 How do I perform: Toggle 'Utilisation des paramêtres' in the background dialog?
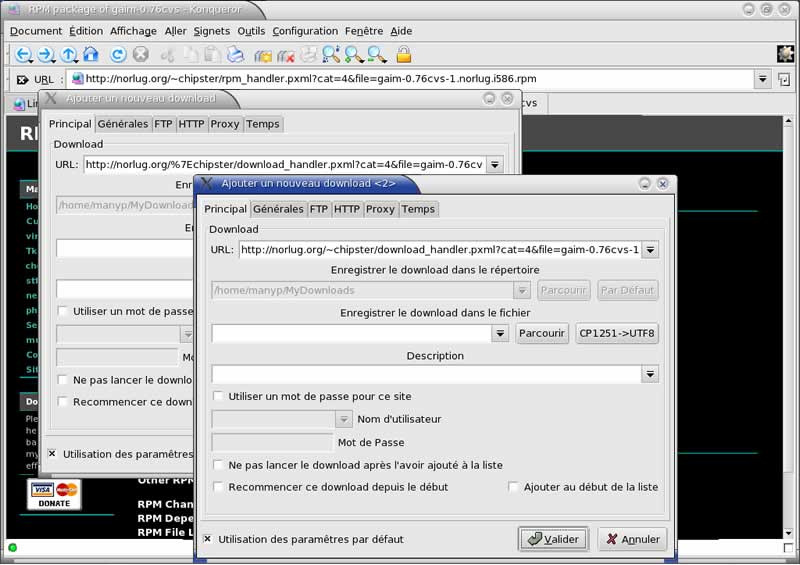tap(52, 453)
